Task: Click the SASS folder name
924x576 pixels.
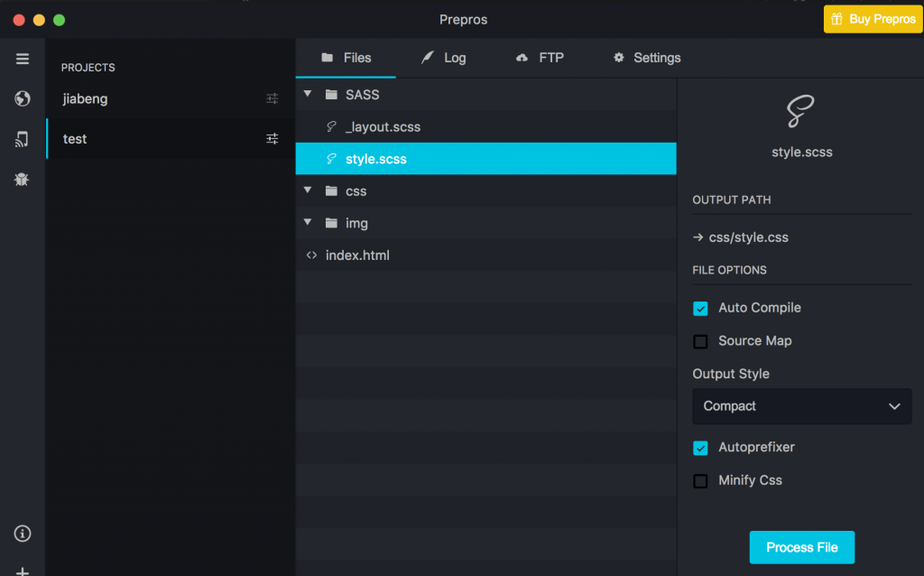Action: pyautogui.click(x=363, y=94)
